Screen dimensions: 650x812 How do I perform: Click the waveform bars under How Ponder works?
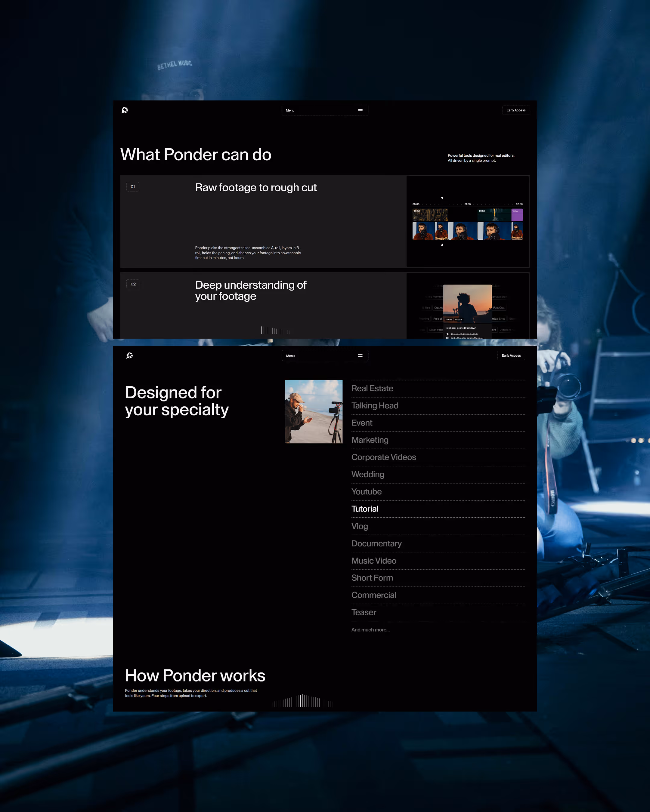click(x=302, y=701)
